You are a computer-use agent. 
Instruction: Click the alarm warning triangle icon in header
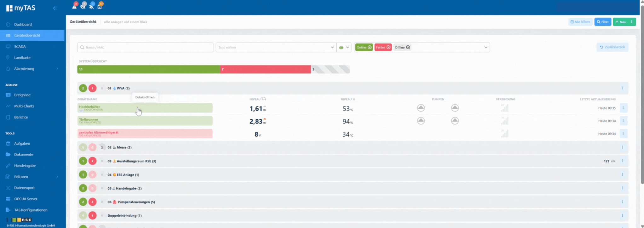[74, 6]
